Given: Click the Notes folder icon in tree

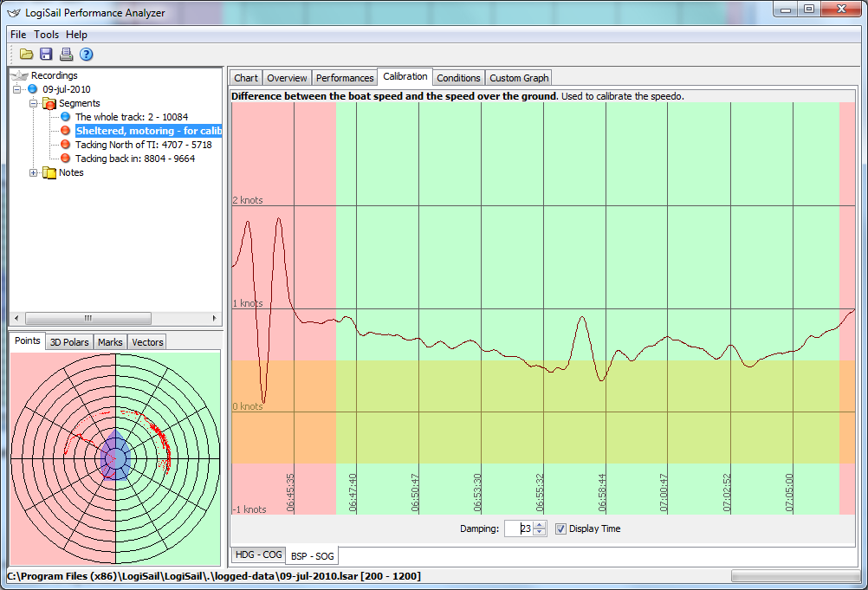Looking at the screenshot, I should click(49, 172).
